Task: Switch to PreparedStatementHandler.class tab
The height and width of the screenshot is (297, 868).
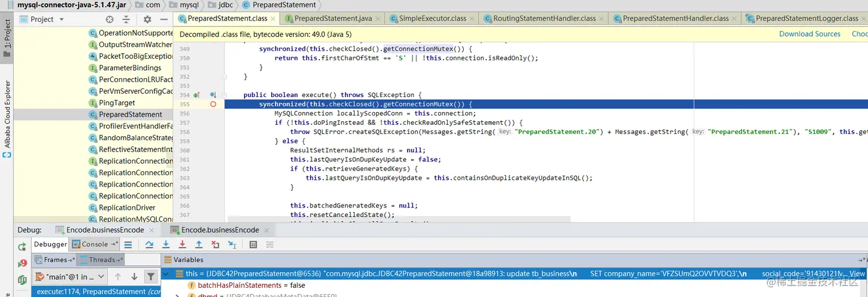Action: click(x=675, y=18)
